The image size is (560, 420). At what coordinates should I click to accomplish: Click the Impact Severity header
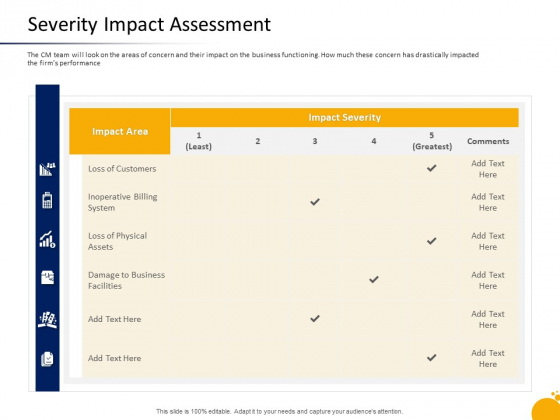click(345, 118)
